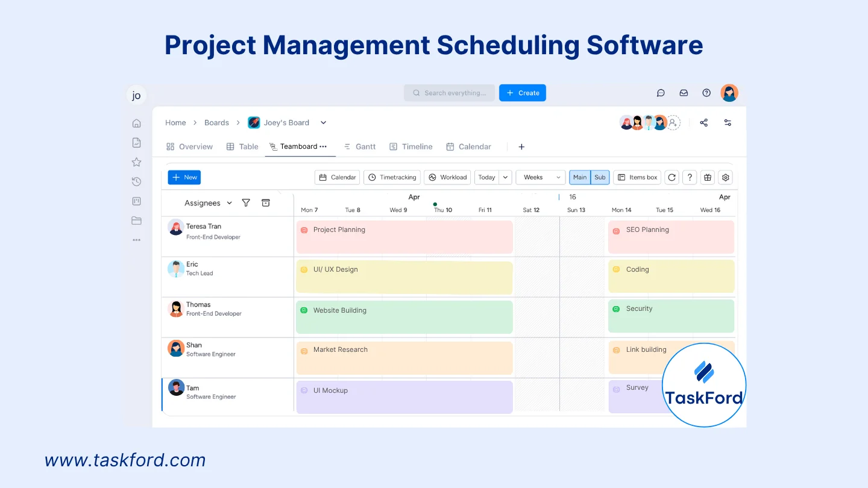868x488 pixels.
Task: Toggle the Workload view
Action: 447,178
